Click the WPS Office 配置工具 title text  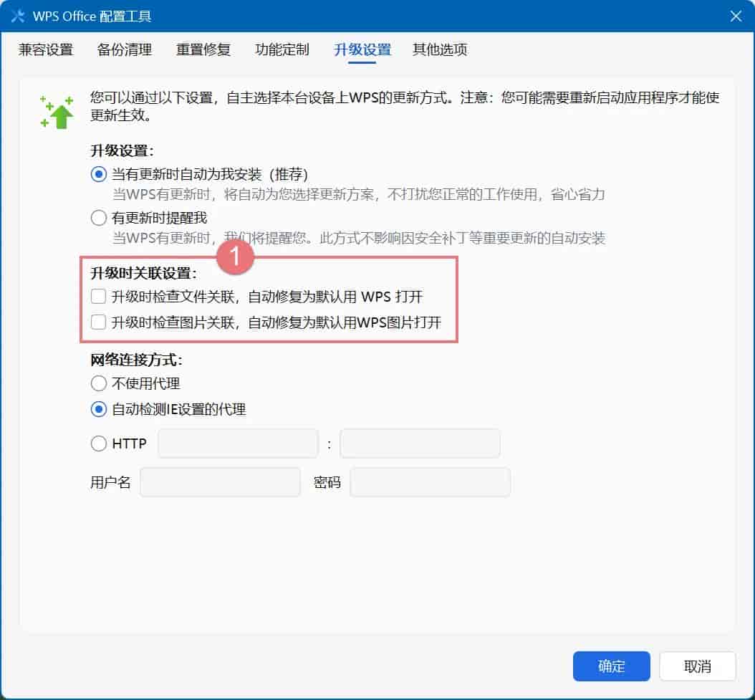pos(92,16)
